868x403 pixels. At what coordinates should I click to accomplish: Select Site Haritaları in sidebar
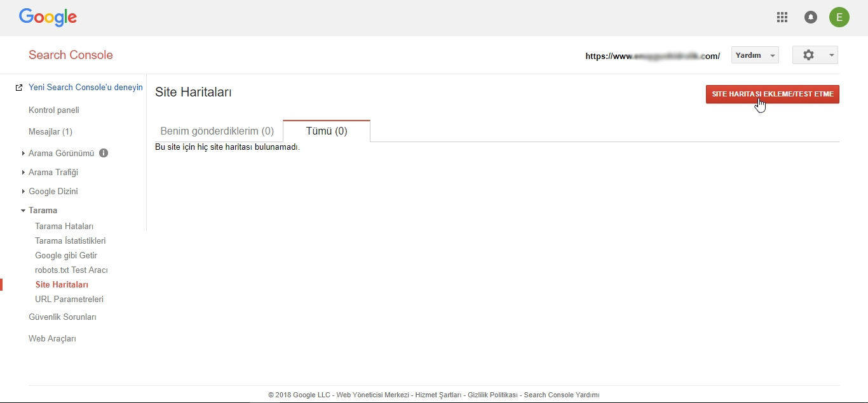[62, 284]
